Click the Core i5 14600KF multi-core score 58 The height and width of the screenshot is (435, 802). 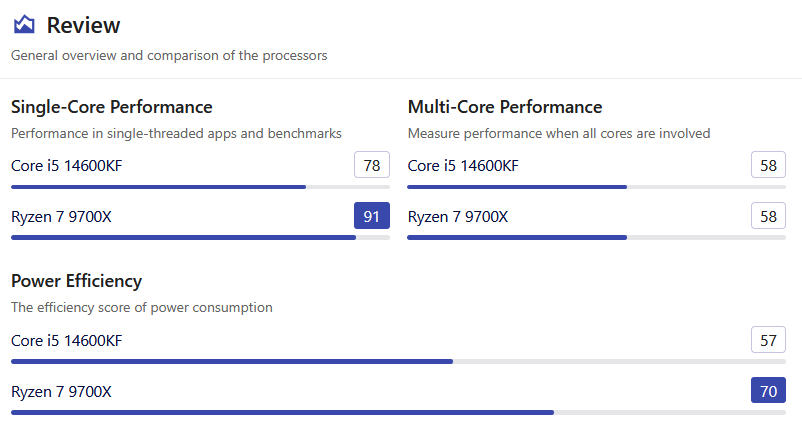(x=768, y=165)
